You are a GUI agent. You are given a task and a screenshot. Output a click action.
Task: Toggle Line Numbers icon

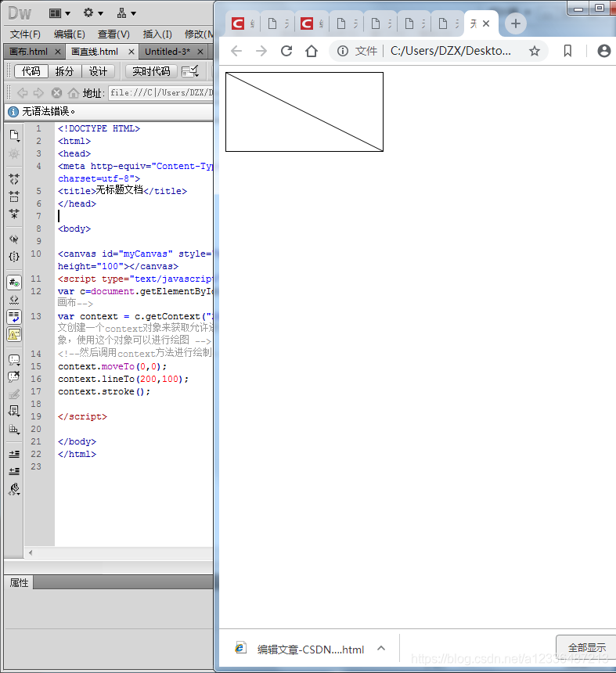pyautogui.click(x=14, y=283)
